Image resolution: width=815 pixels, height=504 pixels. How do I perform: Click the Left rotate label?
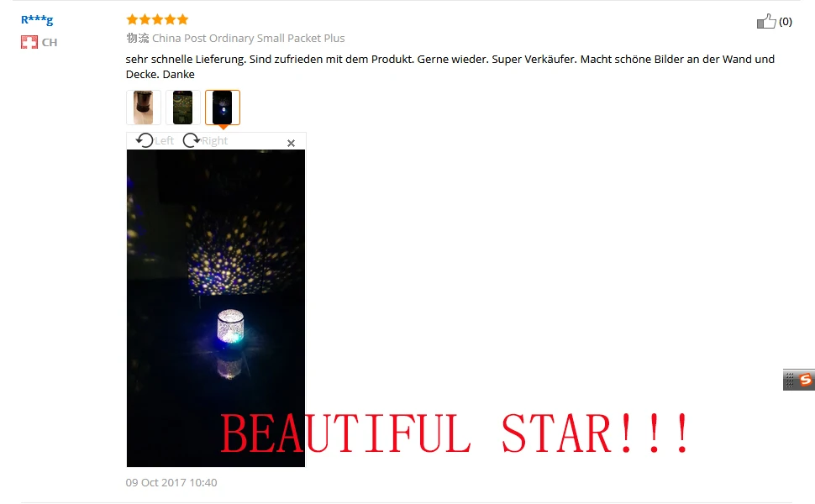point(164,141)
